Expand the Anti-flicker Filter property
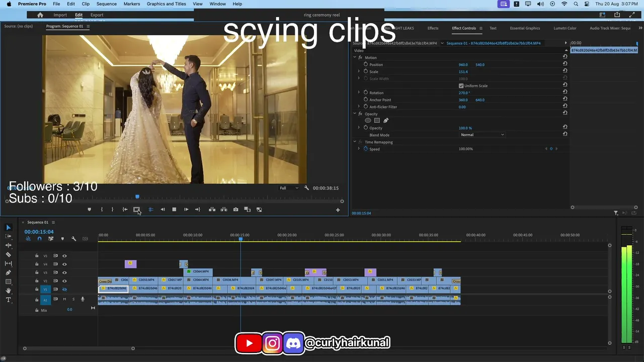 point(359,107)
